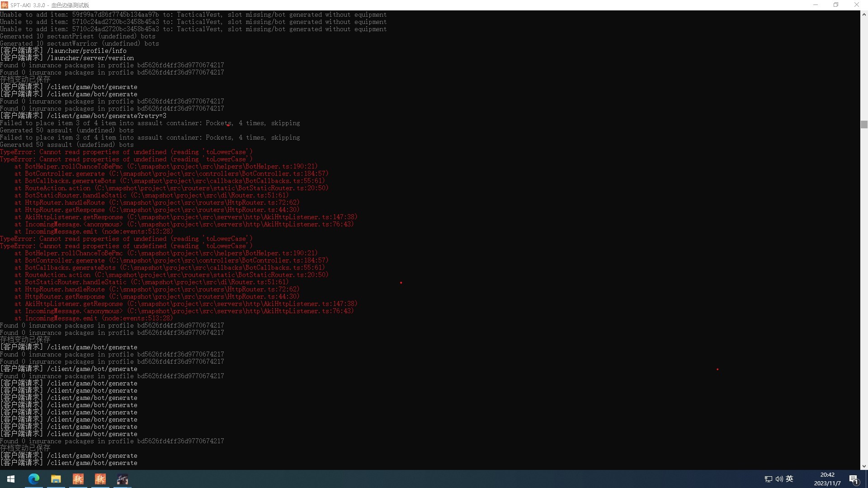The width and height of the screenshot is (868, 488).
Task: Open the Windows Start menu
Action: click(11, 479)
